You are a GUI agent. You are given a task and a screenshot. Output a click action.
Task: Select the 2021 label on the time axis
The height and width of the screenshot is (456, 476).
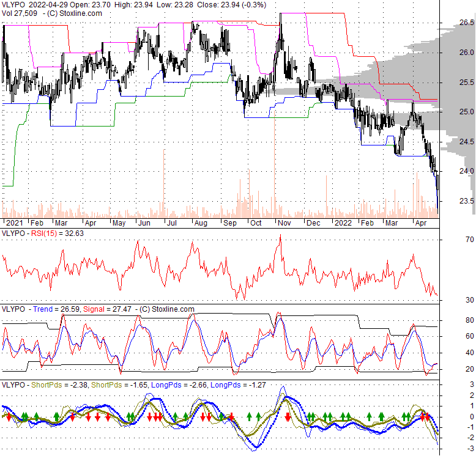pos(15,223)
